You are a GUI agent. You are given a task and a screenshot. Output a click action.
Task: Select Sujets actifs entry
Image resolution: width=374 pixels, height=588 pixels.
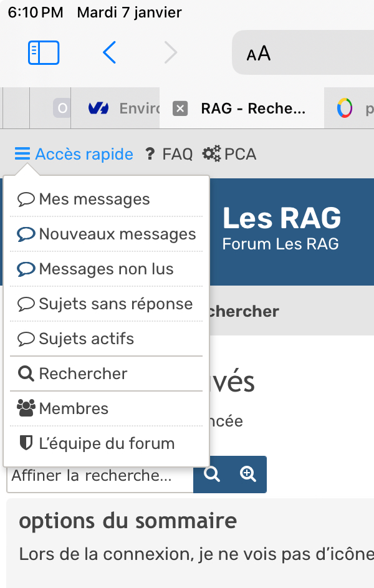[x=86, y=339]
